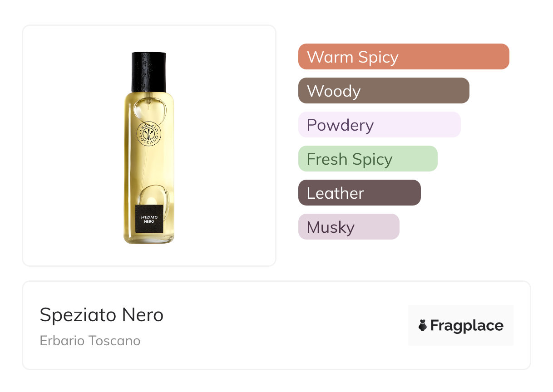Click the black Speziato Nero label on bottle
553x392 pixels.
click(149, 219)
